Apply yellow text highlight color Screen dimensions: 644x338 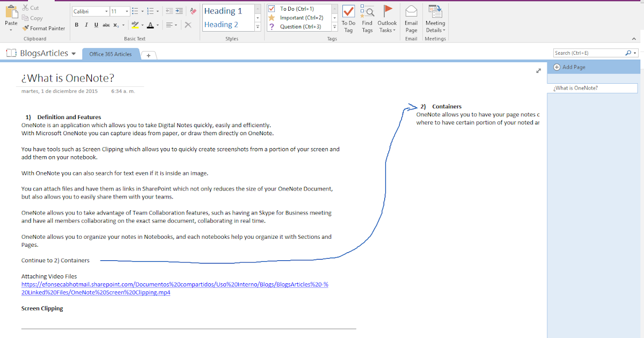click(135, 25)
